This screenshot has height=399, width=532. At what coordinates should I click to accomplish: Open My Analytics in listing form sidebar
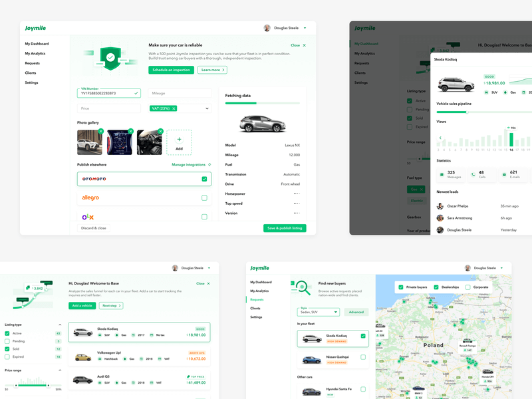(35, 53)
